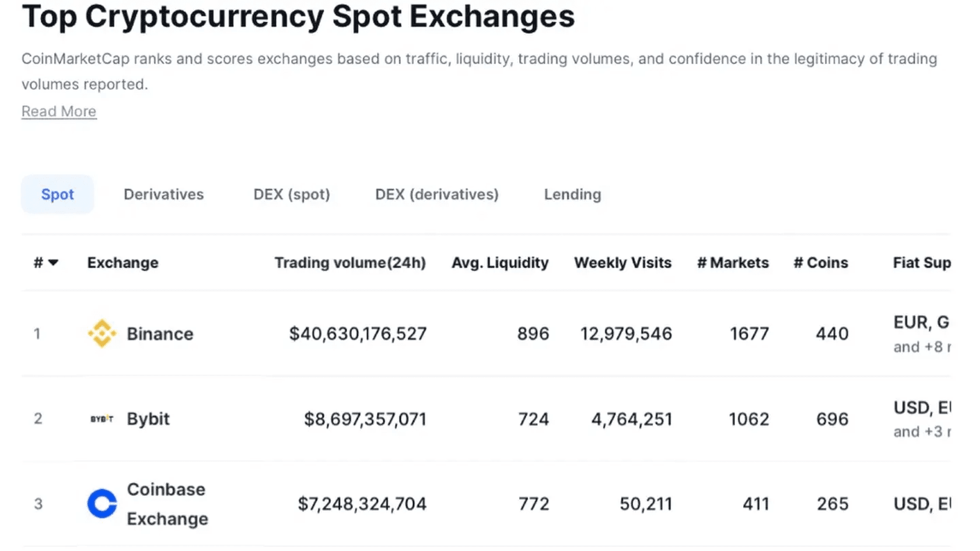Change sort order using the # dropdown caret
Image resolution: width=980 pixels, height=551 pixels.
pos(53,263)
